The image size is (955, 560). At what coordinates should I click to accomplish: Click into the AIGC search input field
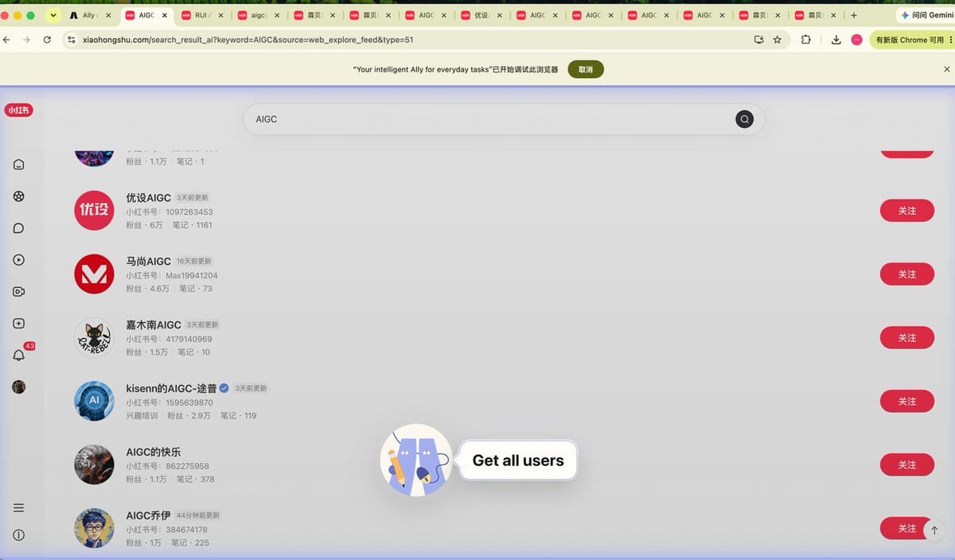click(x=489, y=119)
